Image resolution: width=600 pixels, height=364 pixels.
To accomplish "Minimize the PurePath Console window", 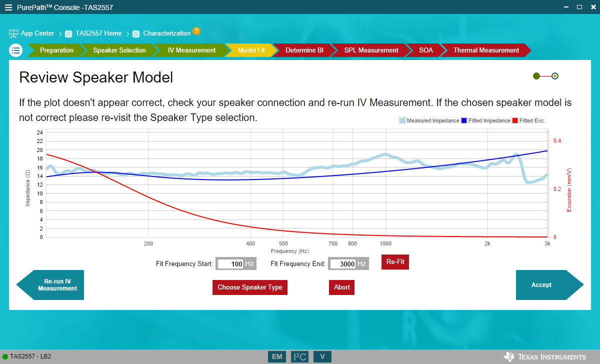I will (566, 7).
